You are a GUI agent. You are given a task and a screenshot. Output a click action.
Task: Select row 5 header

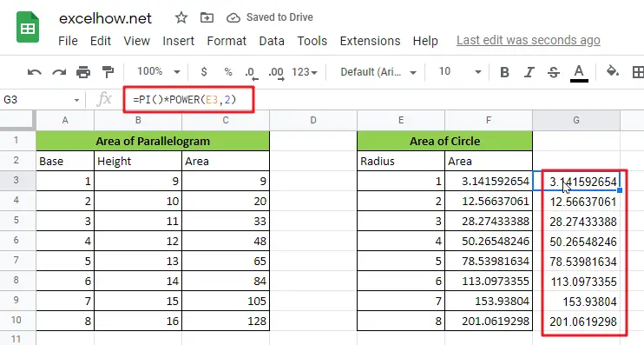pos(16,221)
